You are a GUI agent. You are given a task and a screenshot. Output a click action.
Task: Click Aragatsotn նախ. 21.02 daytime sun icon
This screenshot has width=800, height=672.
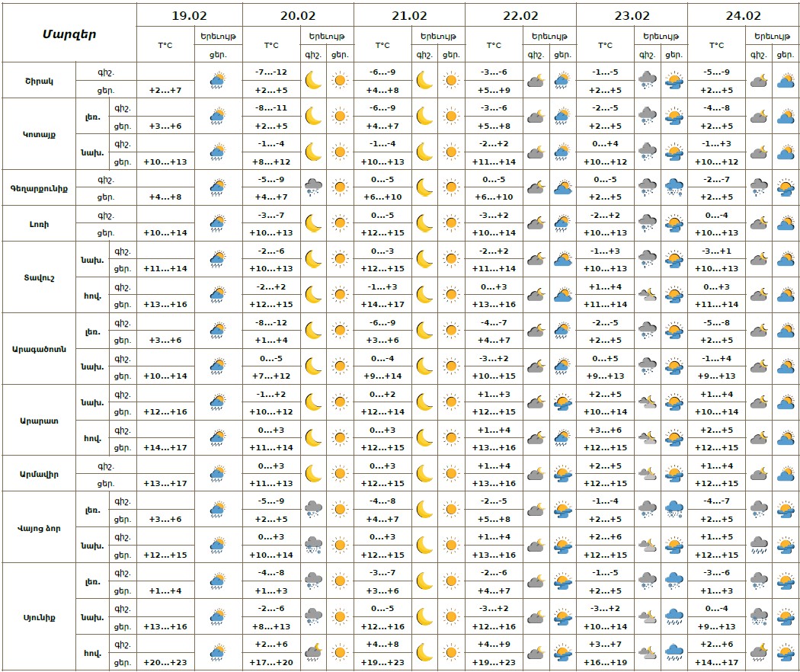(451, 366)
